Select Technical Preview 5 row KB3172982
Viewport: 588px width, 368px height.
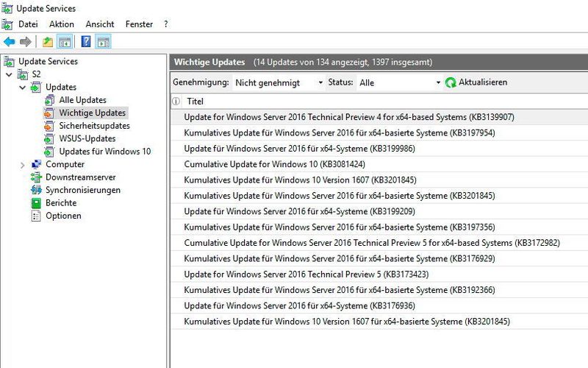click(x=379, y=243)
